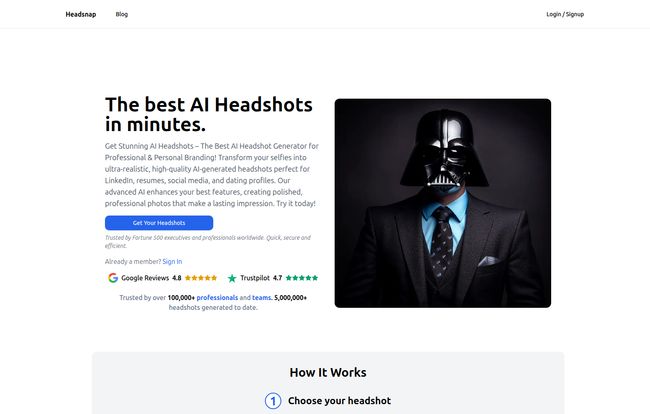
Task: Click the '100,000+' professionals count
Action: [x=181, y=298]
